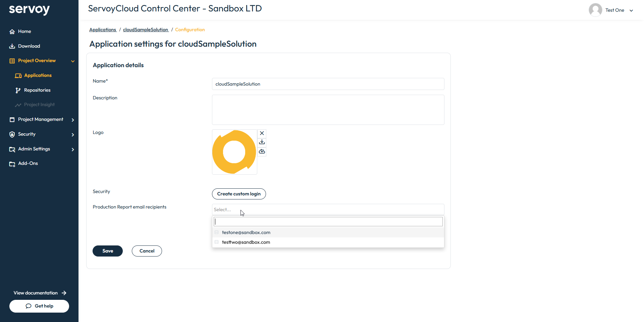Expand the Security sidebar submenu
The image size is (644, 322).
coord(73,135)
